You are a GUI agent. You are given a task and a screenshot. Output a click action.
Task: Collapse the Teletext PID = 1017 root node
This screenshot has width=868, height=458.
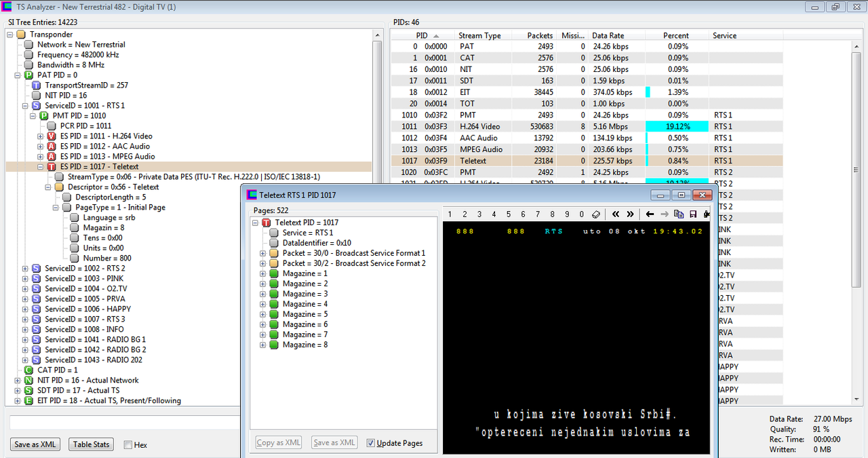click(256, 223)
